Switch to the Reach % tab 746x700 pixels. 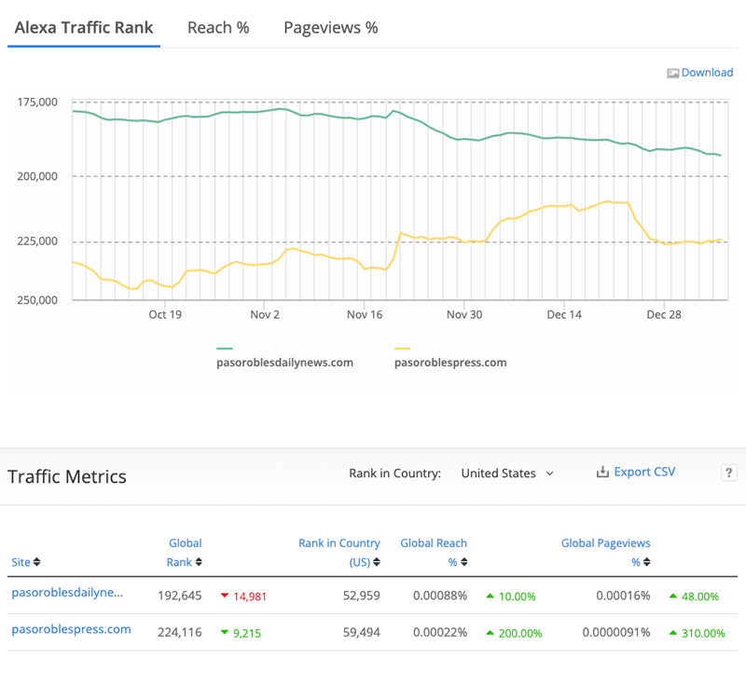[x=218, y=27]
